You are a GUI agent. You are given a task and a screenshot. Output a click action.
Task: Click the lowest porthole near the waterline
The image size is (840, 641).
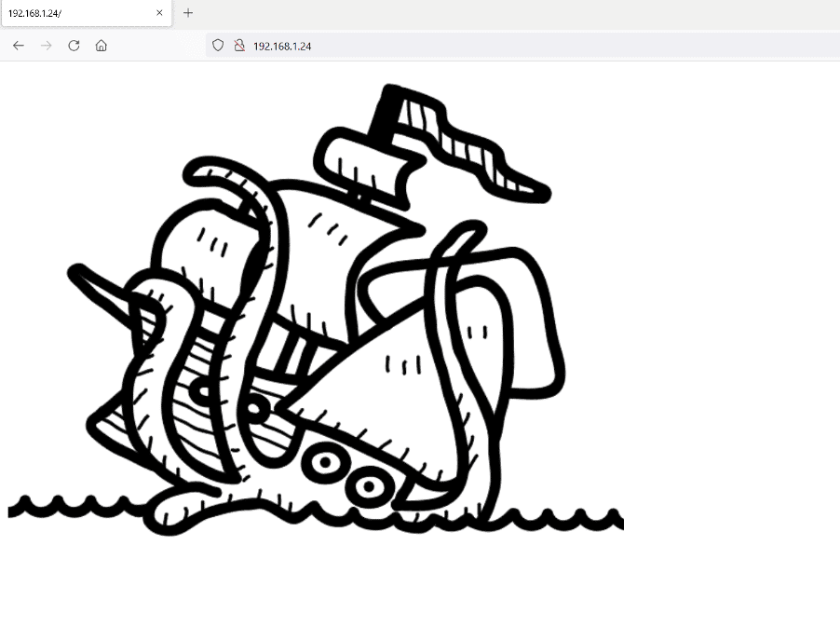point(368,485)
